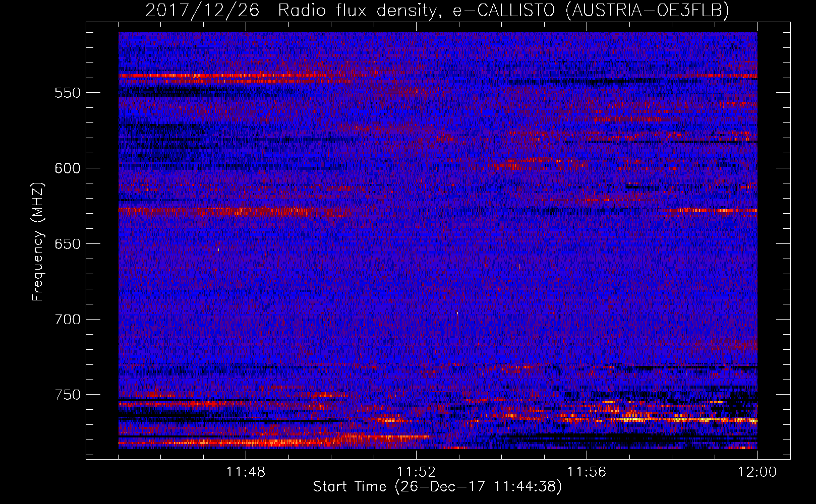Click the 12:00 time tick label
Image resolution: width=816 pixels, height=504 pixels.
click(757, 472)
